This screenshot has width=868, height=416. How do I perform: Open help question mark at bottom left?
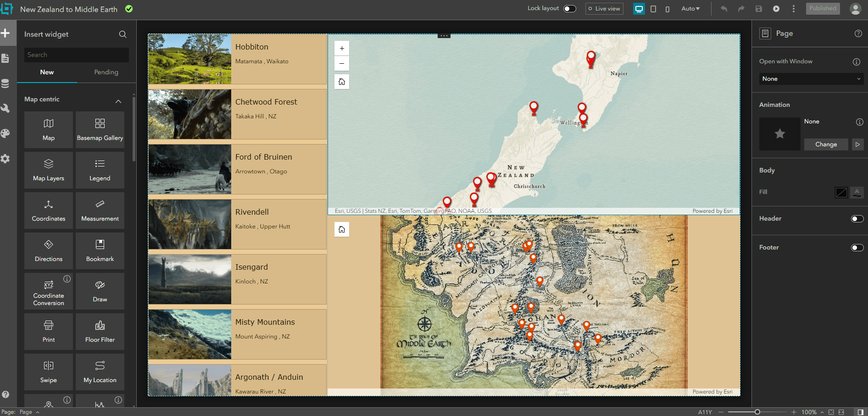(x=6, y=394)
